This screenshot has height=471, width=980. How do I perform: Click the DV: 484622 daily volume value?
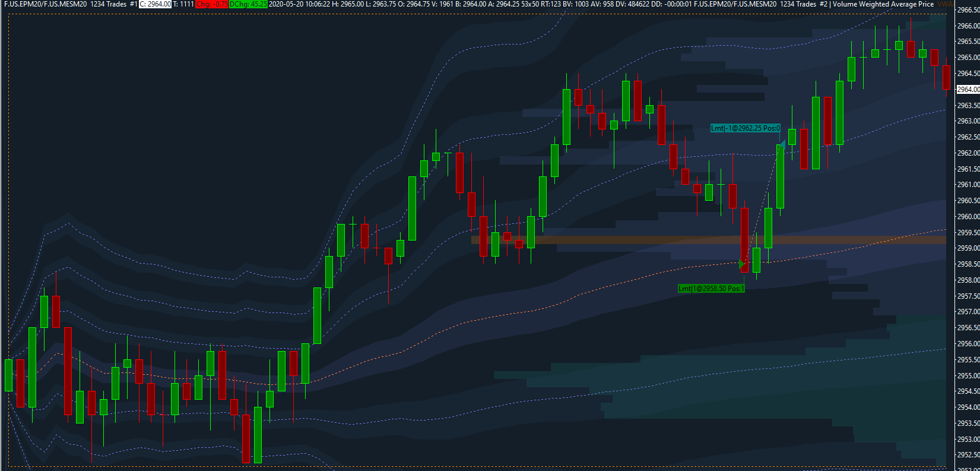tap(633, 4)
